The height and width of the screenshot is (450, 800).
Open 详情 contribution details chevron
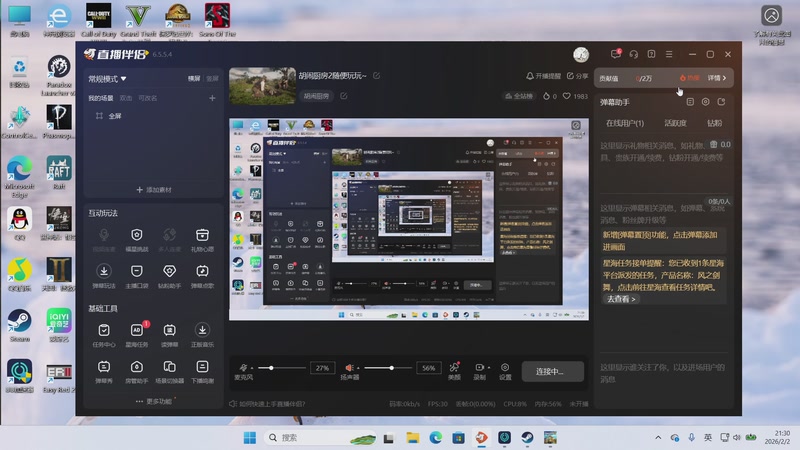(717, 78)
